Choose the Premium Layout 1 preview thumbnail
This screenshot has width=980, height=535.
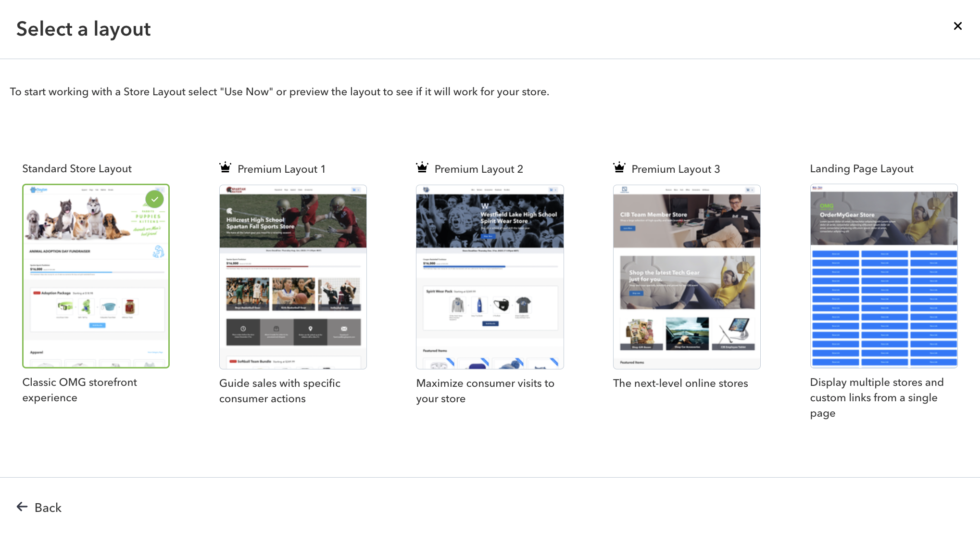[x=293, y=277]
